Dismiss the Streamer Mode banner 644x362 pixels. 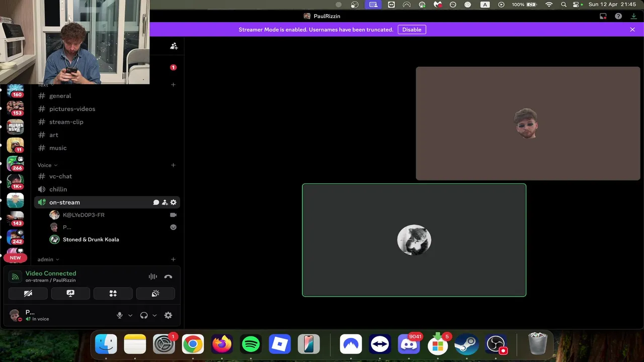pos(632,30)
